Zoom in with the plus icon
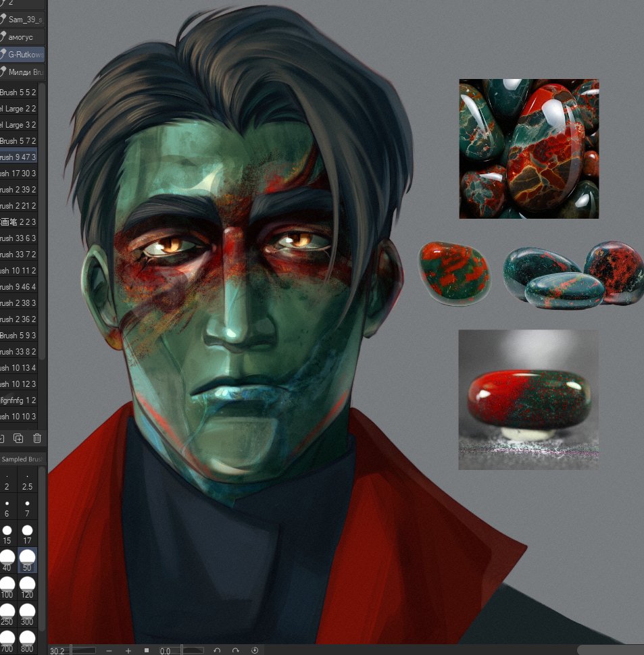Image resolution: width=644 pixels, height=655 pixels. (128, 651)
